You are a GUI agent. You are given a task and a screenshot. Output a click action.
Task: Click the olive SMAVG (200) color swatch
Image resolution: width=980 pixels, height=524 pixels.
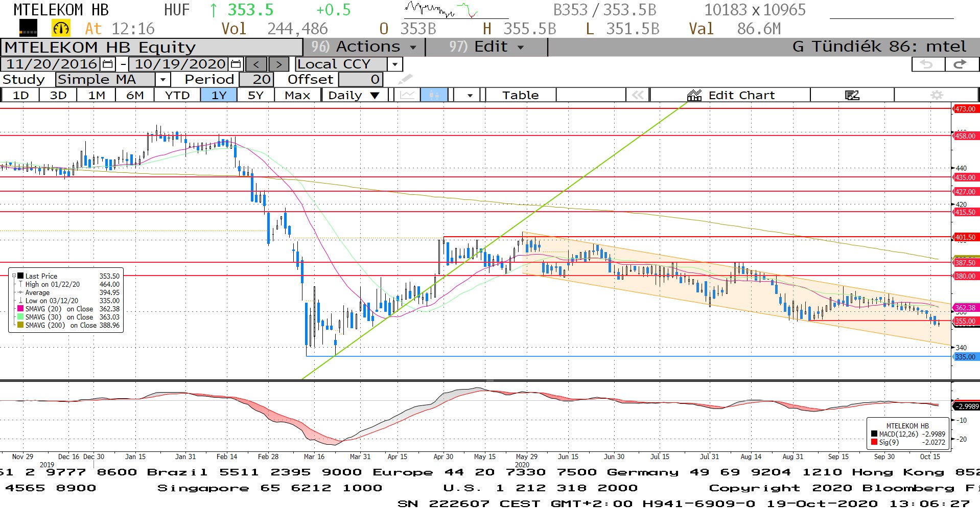(20, 325)
